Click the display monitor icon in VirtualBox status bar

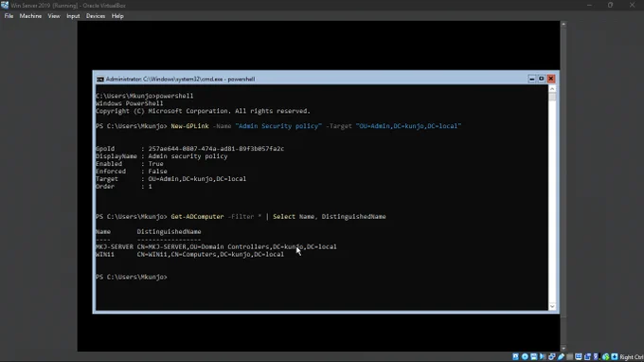click(x=579, y=356)
